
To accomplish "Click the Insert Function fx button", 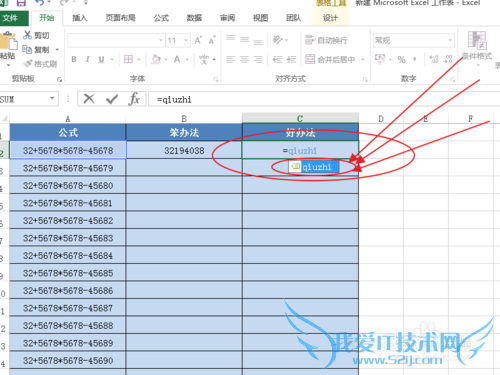I will click(134, 99).
